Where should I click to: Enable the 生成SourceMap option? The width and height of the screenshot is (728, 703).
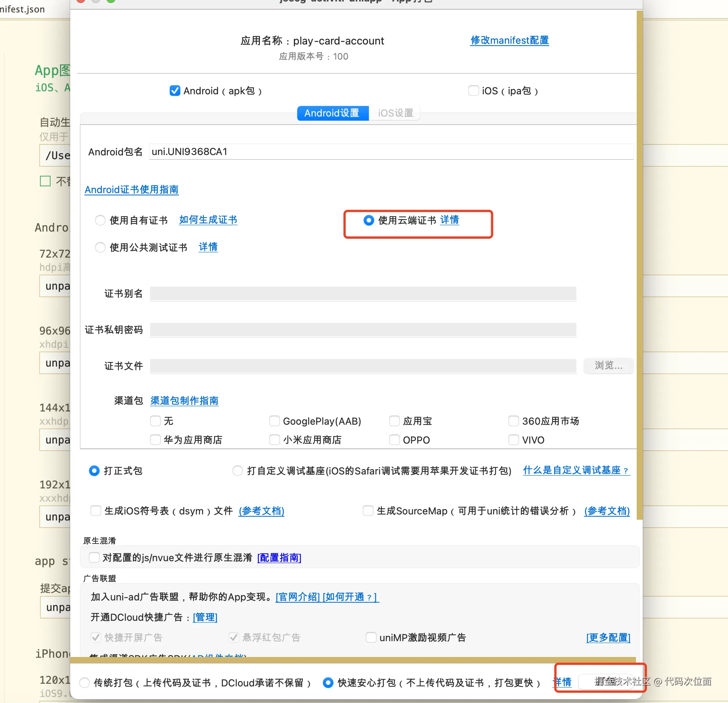point(368,511)
